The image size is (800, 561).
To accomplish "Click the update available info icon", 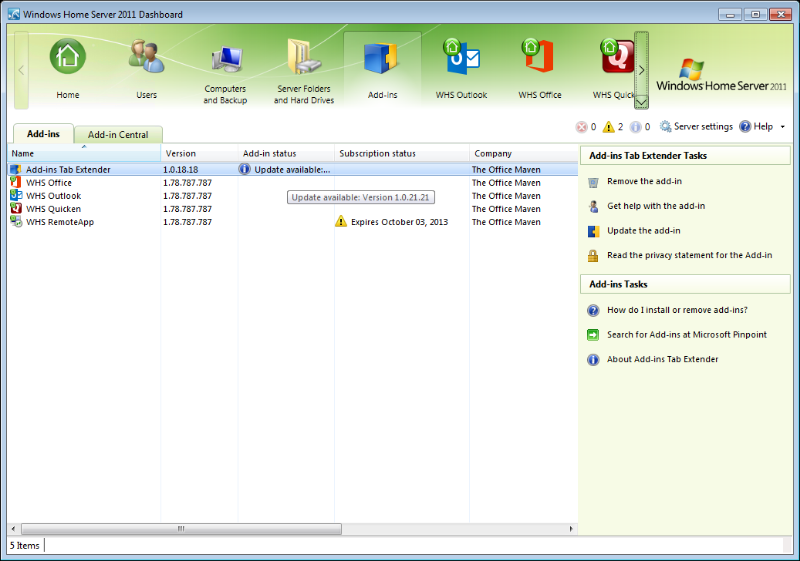I will (x=244, y=169).
